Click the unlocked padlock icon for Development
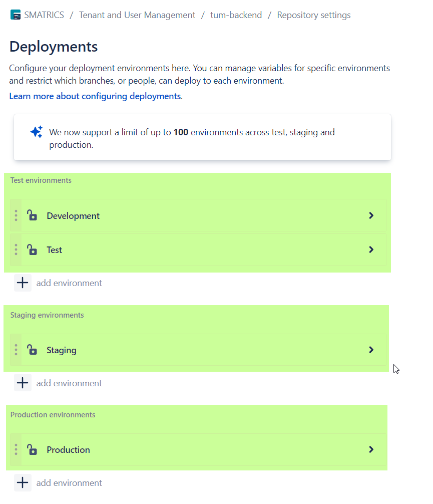433x504 pixels. click(32, 215)
